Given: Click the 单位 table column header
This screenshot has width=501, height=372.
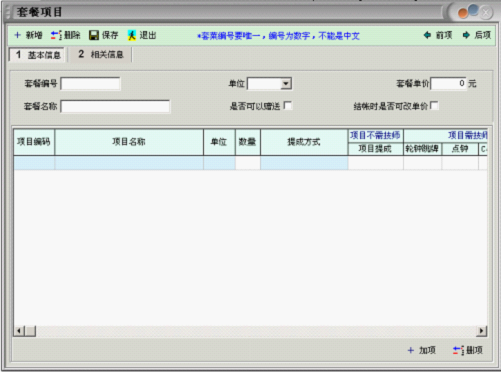Looking at the screenshot, I should pyautogui.click(x=219, y=142).
